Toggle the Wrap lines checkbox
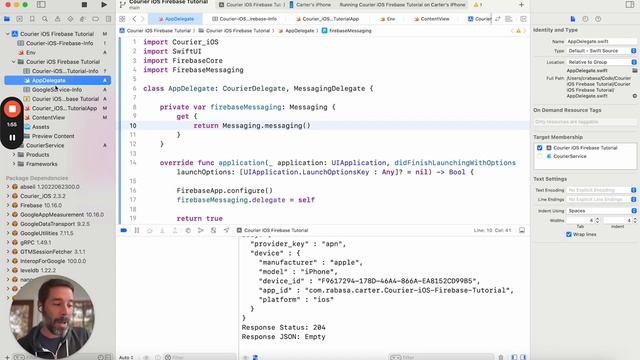Viewport: 640px width, 360px height. (x=569, y=234)
